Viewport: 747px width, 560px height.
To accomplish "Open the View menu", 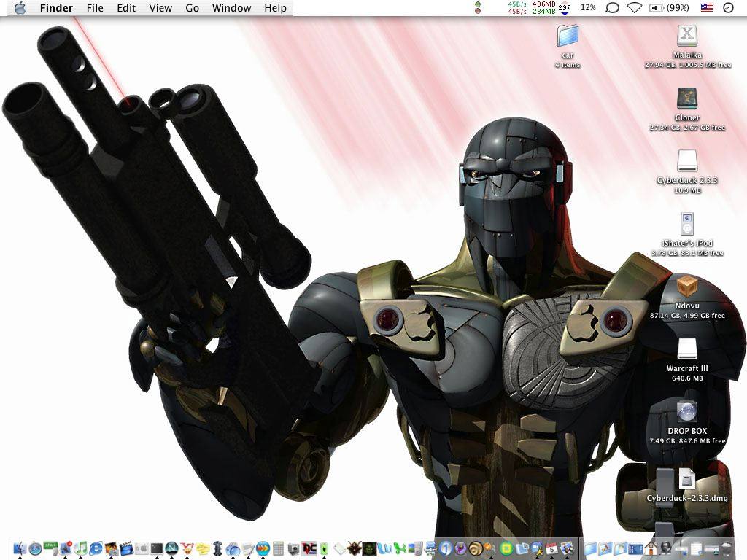I will click(x=160, y=8).
